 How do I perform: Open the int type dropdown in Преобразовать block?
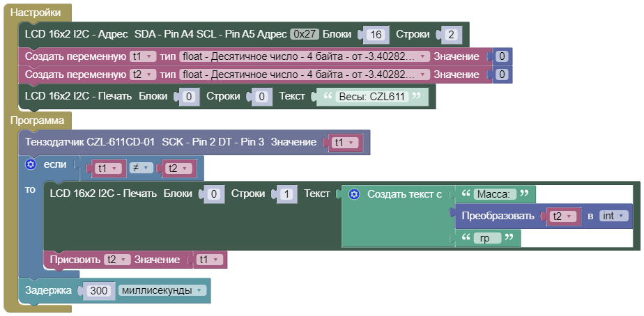tap(613, 216)
